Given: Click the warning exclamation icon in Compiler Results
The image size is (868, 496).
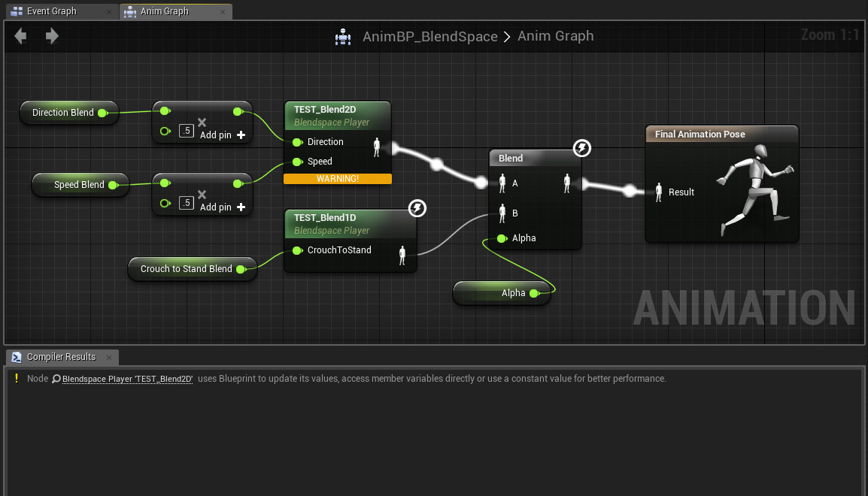Looking at the screenshot, I should (x=17, y=378).
